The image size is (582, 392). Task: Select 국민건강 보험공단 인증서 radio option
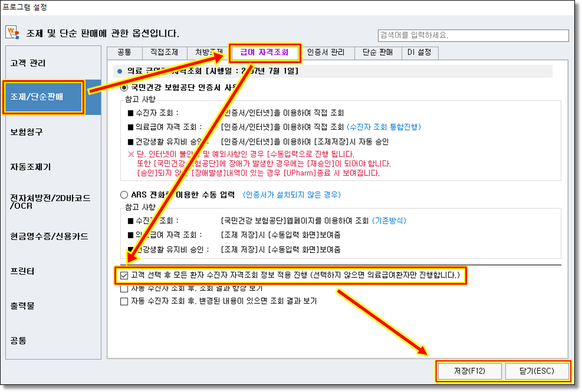124,88
